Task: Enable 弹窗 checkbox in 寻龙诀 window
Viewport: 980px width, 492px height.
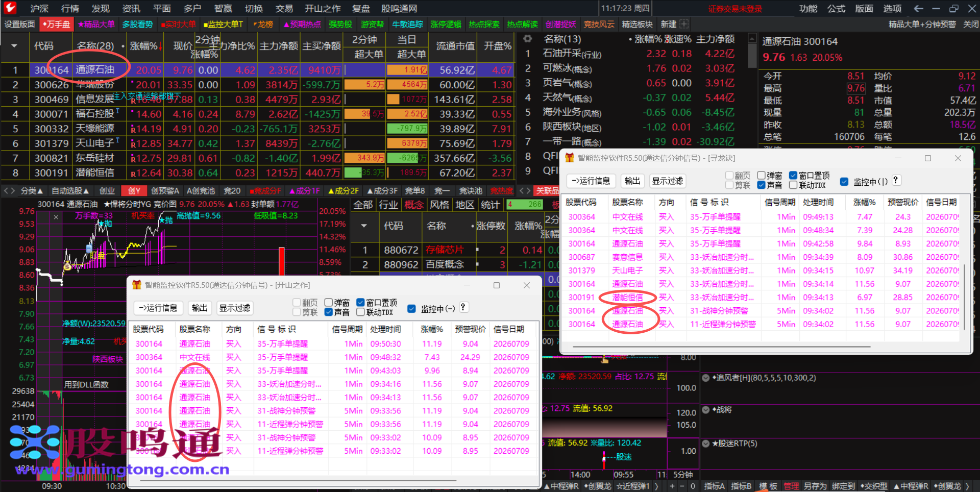Action: pyautogui.click(x=762, y=176)
